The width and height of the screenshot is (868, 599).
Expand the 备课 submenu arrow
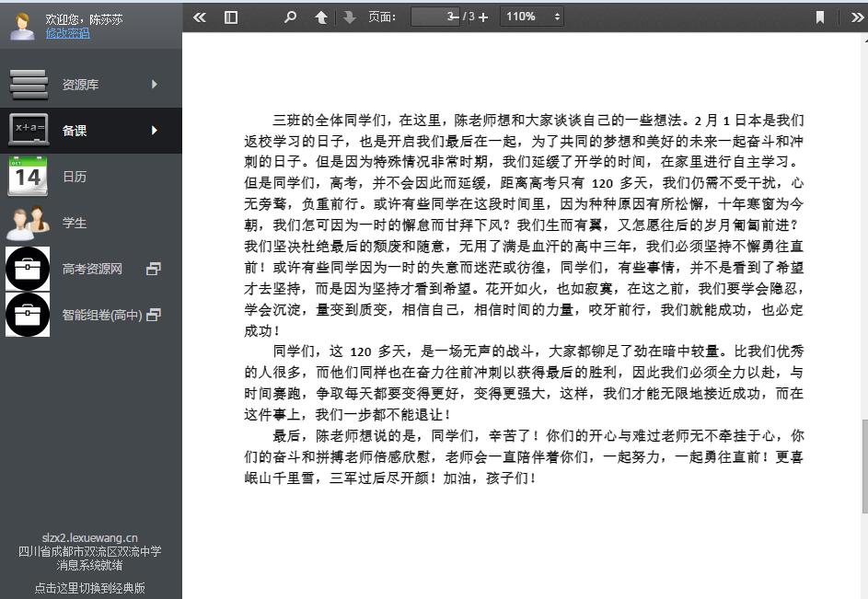155,130
